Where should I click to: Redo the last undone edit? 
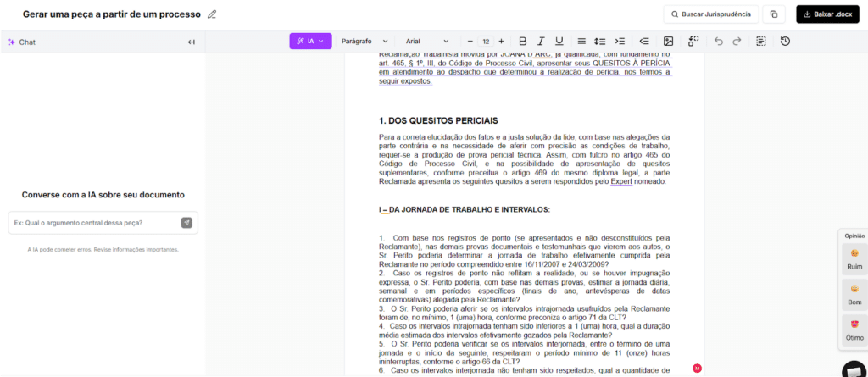pyautogui.click(x=737, y=41)
